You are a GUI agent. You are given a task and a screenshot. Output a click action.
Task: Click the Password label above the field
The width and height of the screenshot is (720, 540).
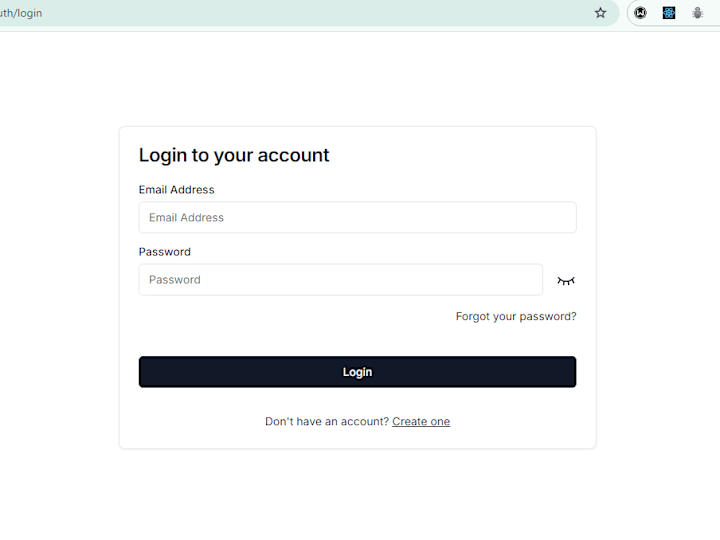coord(164,252)
